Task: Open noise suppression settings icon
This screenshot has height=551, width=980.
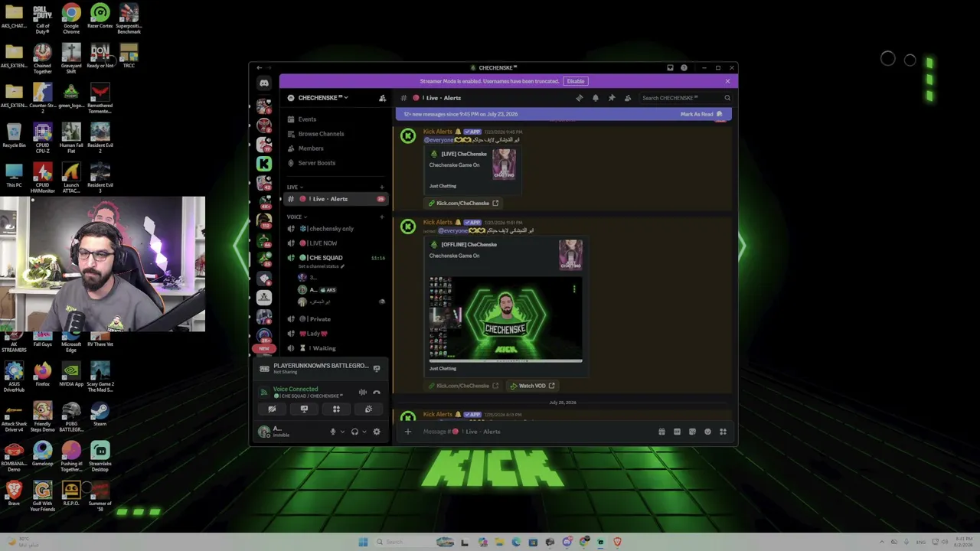Action: [362, 393]
